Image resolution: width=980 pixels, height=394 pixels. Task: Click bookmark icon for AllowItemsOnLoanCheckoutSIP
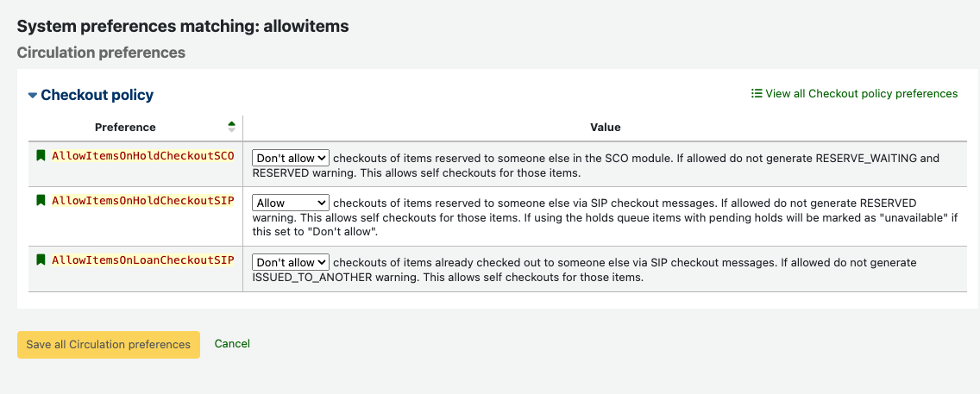[x=41, y=260]
